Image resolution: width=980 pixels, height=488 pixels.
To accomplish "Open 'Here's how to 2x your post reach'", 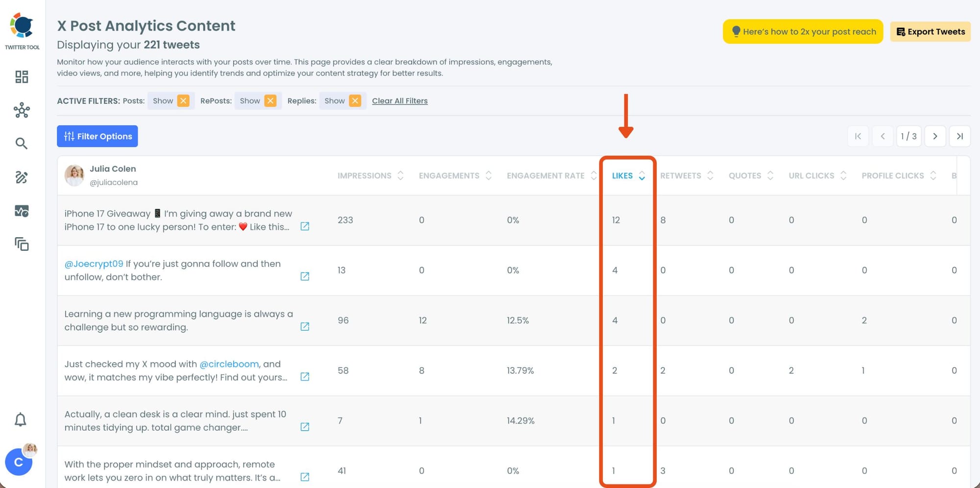I will (x=803, y=32).
